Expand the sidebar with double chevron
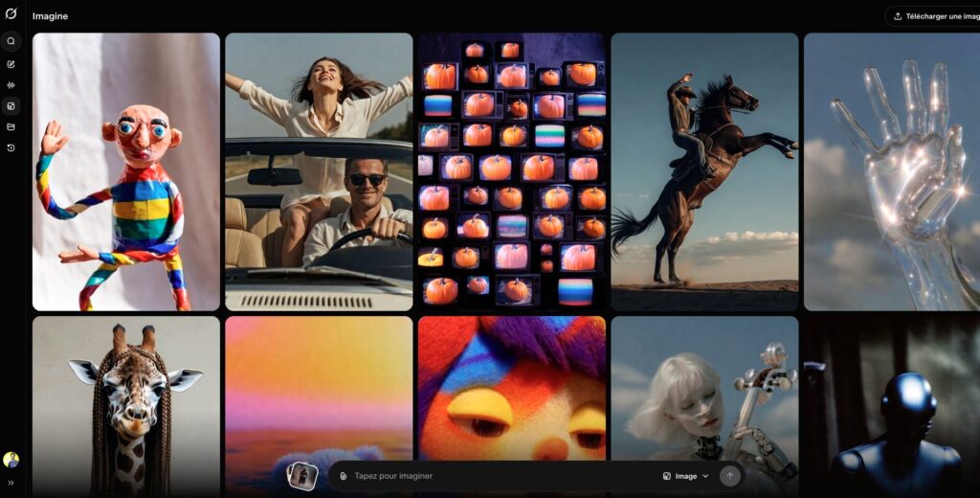Image resolution: width=980 pixels, height=498 pixels. point(11,483)
